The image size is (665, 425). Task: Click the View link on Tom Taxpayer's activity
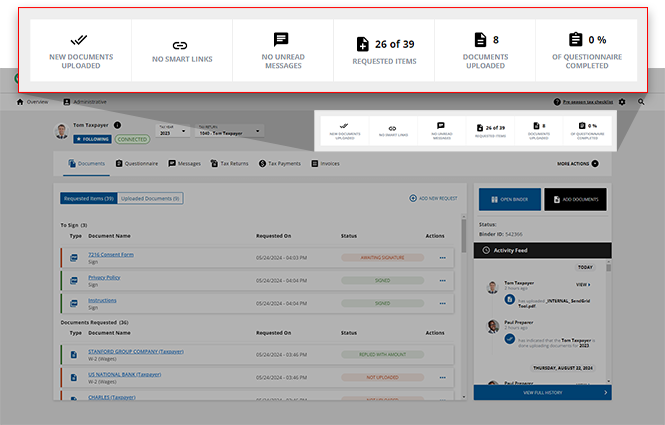click(583, 285)
